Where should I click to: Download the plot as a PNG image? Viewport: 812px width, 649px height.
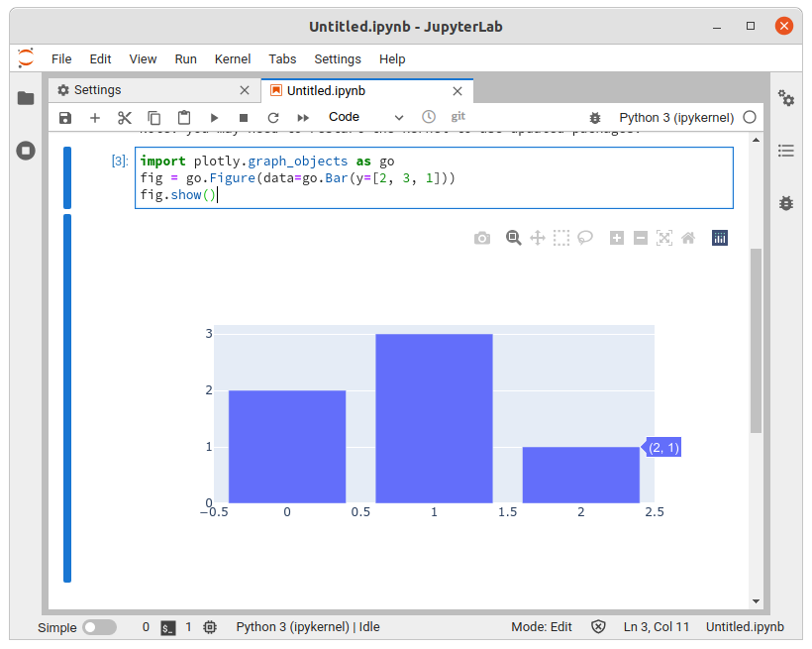(x=482, y=238)
